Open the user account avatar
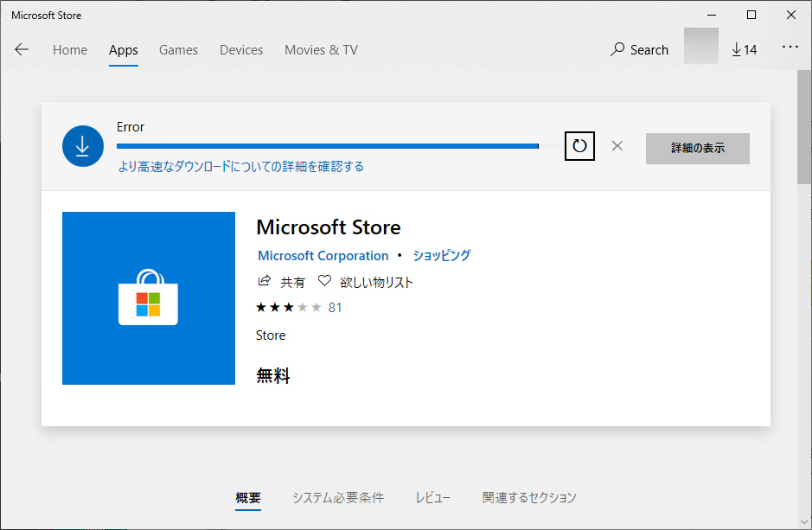Viewport: 812px width, 530px height. click(701, 46)
